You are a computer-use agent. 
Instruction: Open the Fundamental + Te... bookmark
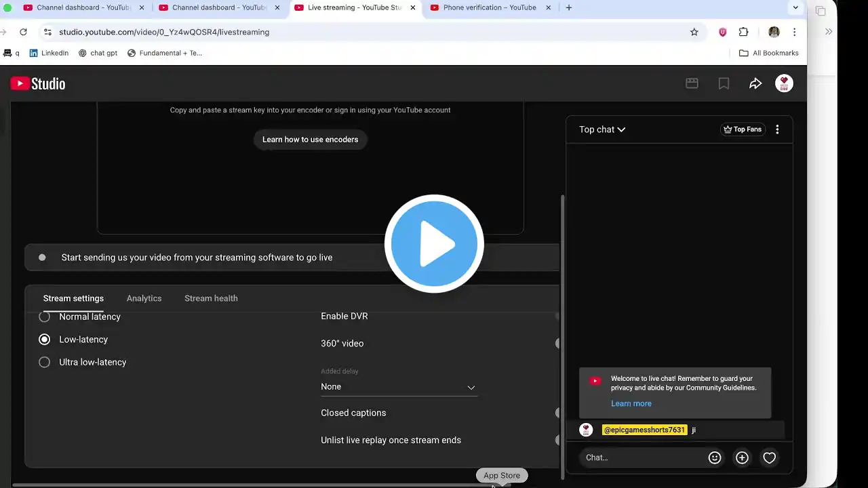(x=165, y=53)
